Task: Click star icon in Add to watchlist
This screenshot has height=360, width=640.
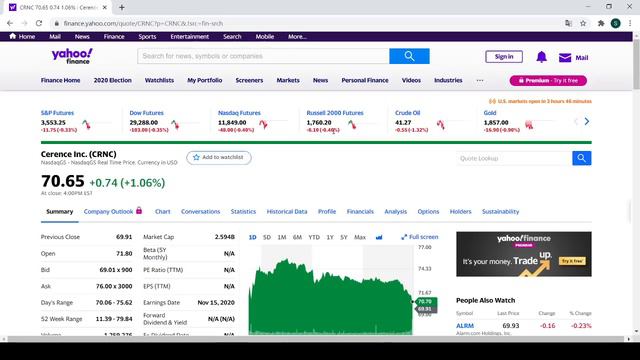Action: [196, 157]
